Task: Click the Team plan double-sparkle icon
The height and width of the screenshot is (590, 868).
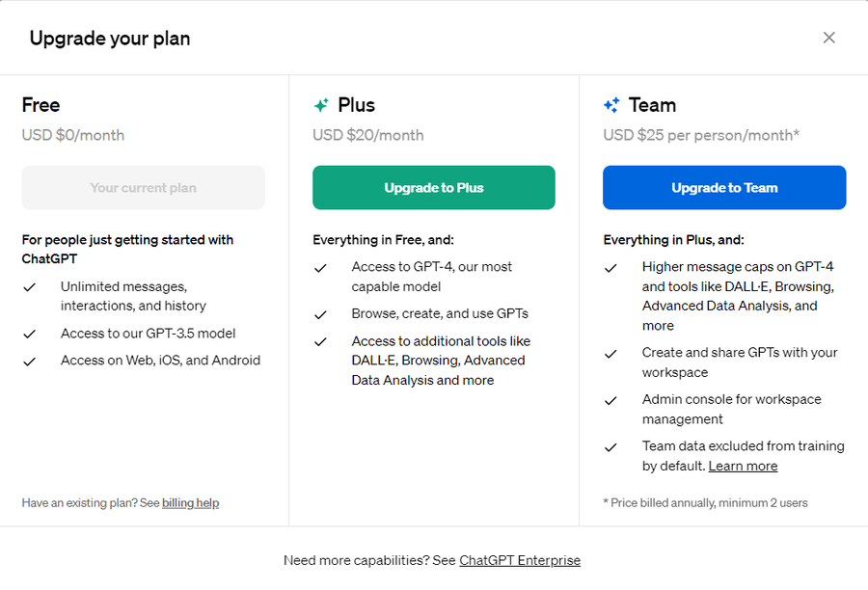Action: (x=612, y=104)
